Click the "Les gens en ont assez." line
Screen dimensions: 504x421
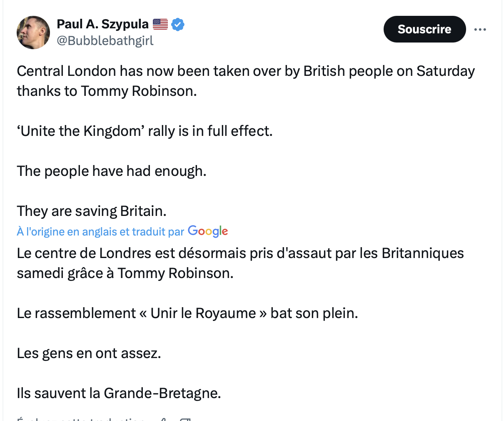(x=89, y=353)
